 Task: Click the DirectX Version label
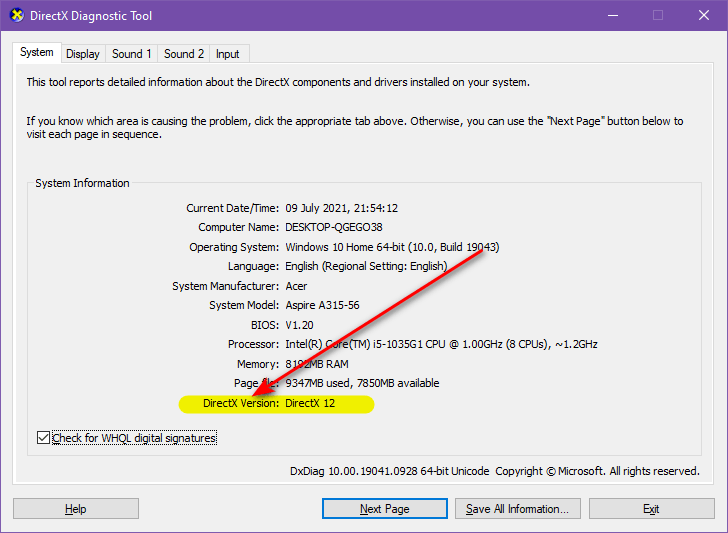click(241, 403)
